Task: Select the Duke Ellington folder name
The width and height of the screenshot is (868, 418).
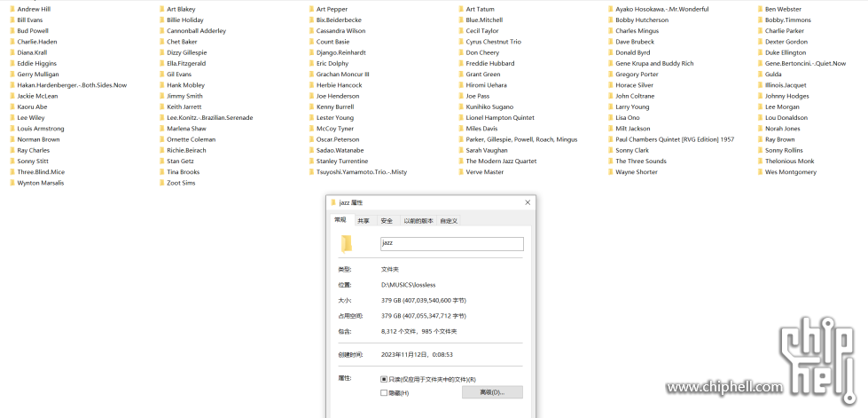Action: click(786, 52)
